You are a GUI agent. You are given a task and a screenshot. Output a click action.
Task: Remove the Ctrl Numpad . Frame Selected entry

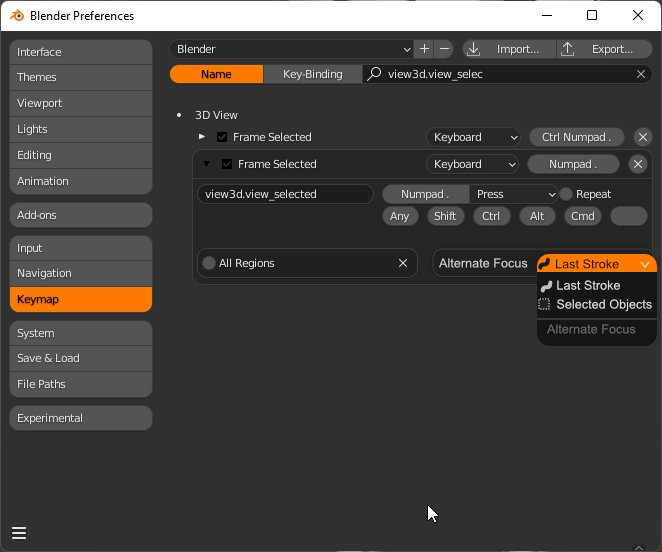[643, 137]
